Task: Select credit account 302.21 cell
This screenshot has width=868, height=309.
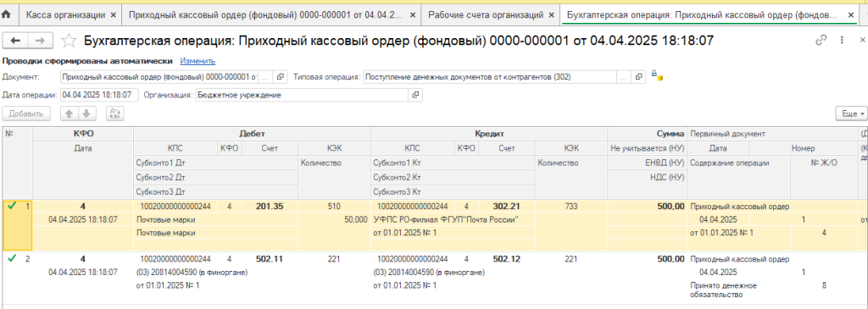Action: pyautogui.click(x=507, y=207)
